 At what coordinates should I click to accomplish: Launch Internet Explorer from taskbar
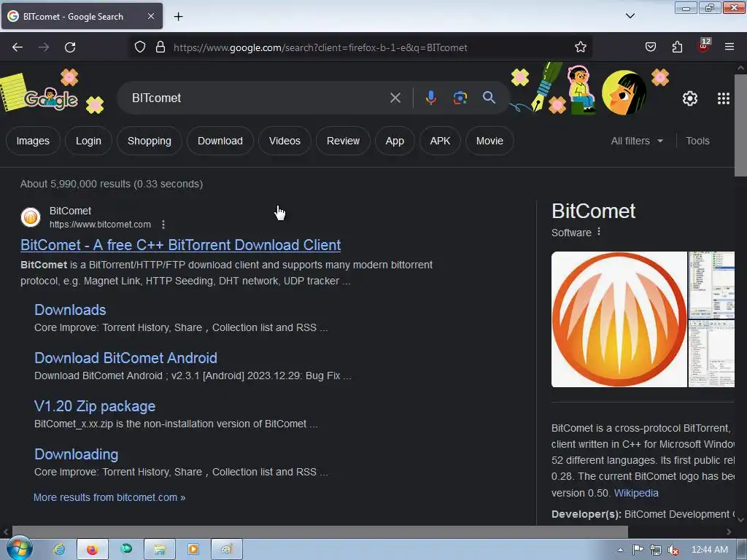tap(59, 550)
